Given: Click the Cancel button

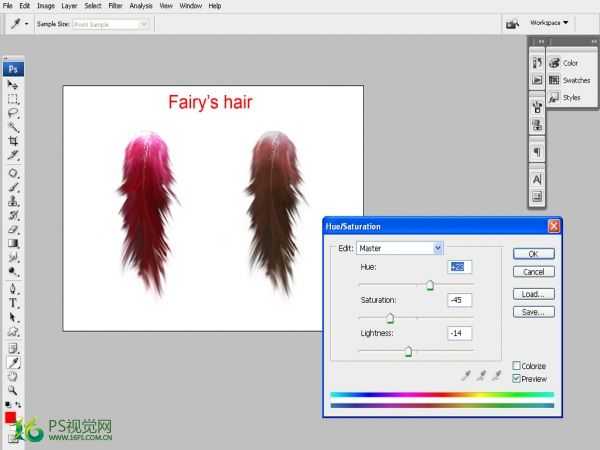Looking at the screenshot, I should tap(533, 271).
